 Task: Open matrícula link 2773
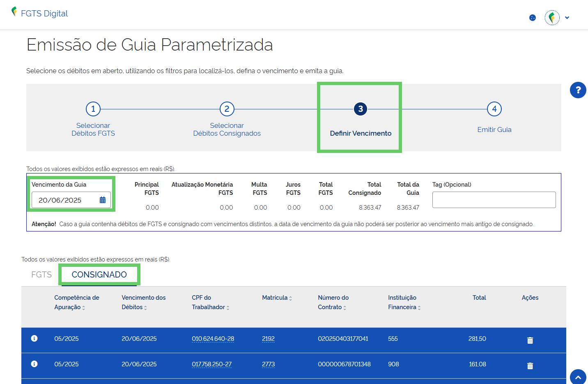click(x=268, y=364)
